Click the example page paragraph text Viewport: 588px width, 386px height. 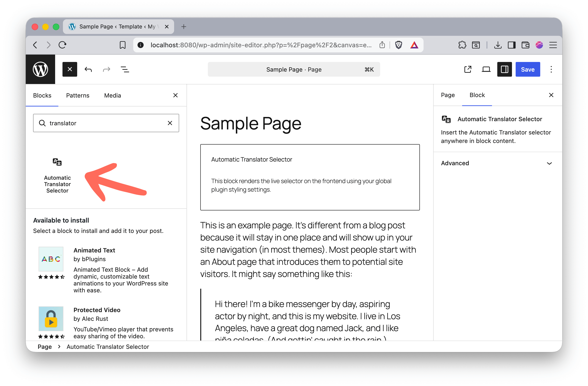click(308, 249)
